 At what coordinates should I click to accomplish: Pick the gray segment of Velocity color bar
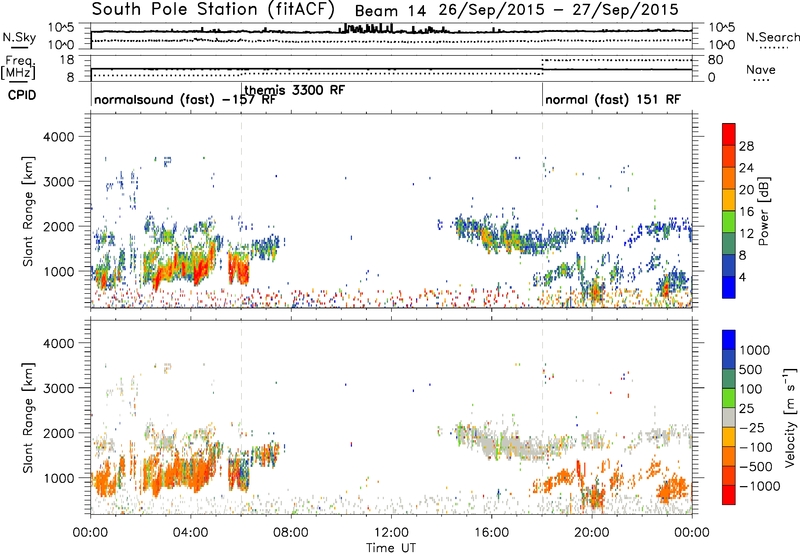[729, 417]
